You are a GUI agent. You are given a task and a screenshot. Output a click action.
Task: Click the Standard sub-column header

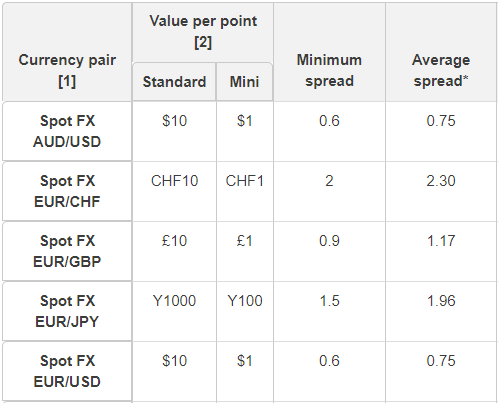point(174,82)
